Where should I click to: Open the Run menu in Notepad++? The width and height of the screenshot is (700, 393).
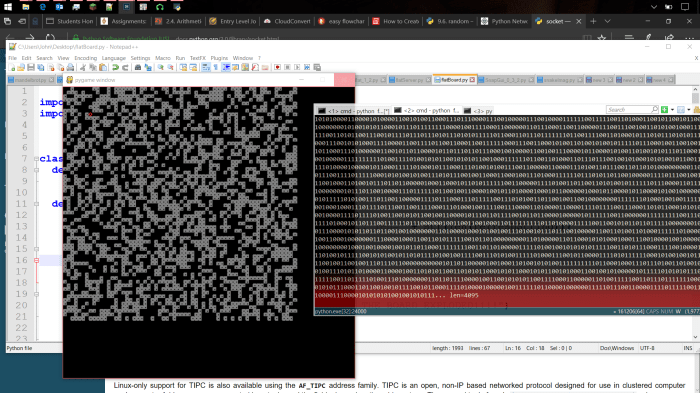180,58
